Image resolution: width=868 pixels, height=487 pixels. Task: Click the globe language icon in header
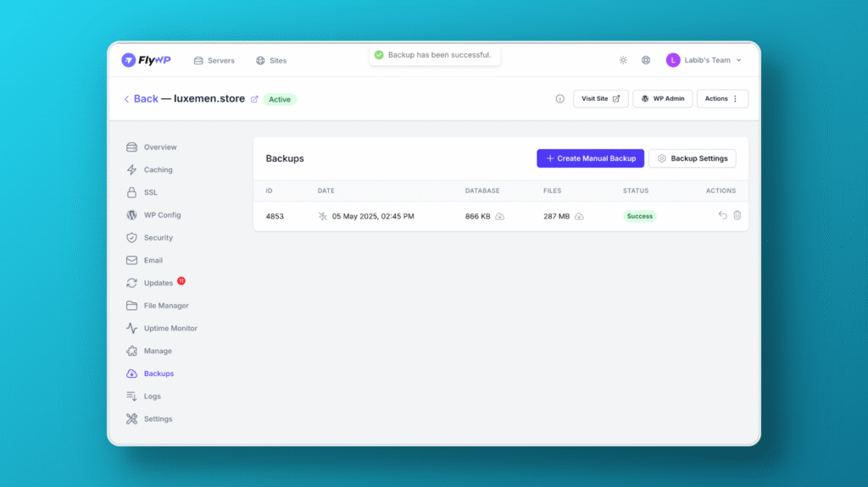646,60
